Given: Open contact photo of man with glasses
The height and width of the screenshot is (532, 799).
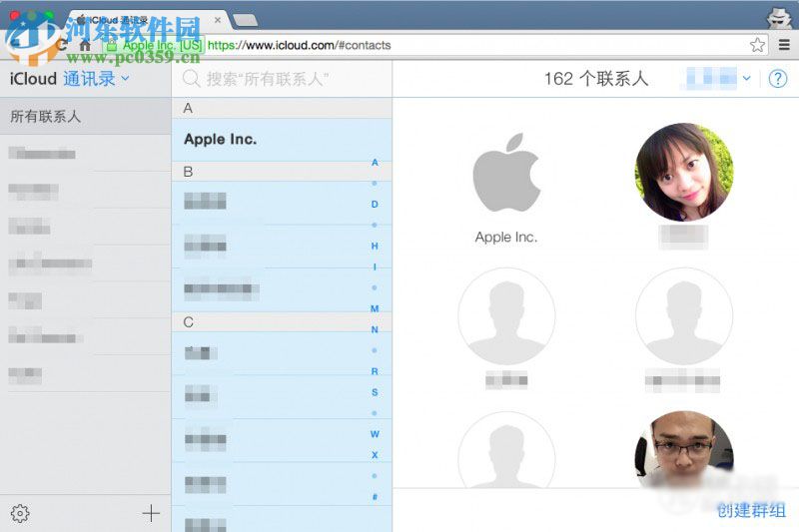Looking at the screenshot, I should 684,449.
